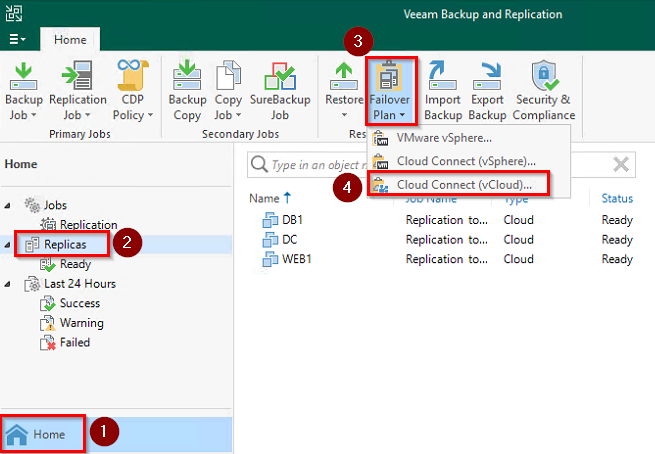
Task: Click the Home view button at the bottom
Action: [x=116, y=434]
